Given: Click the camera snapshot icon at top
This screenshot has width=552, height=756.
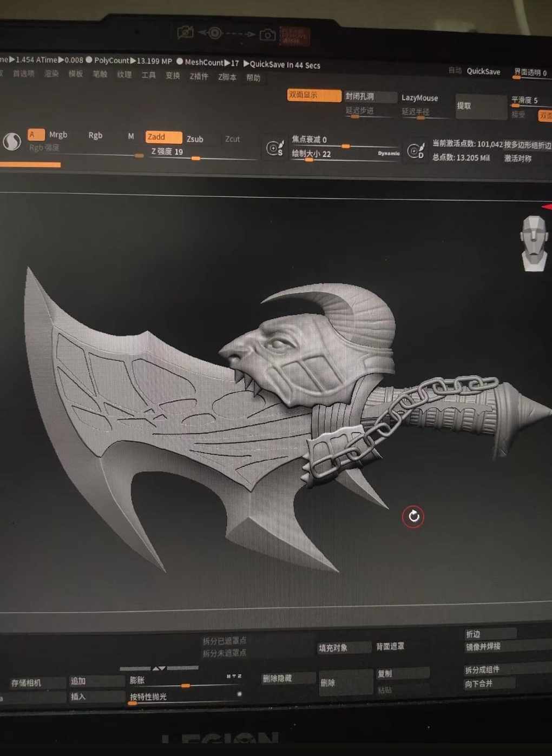Looking at the screenshot, I should click(x=267, y=35).
